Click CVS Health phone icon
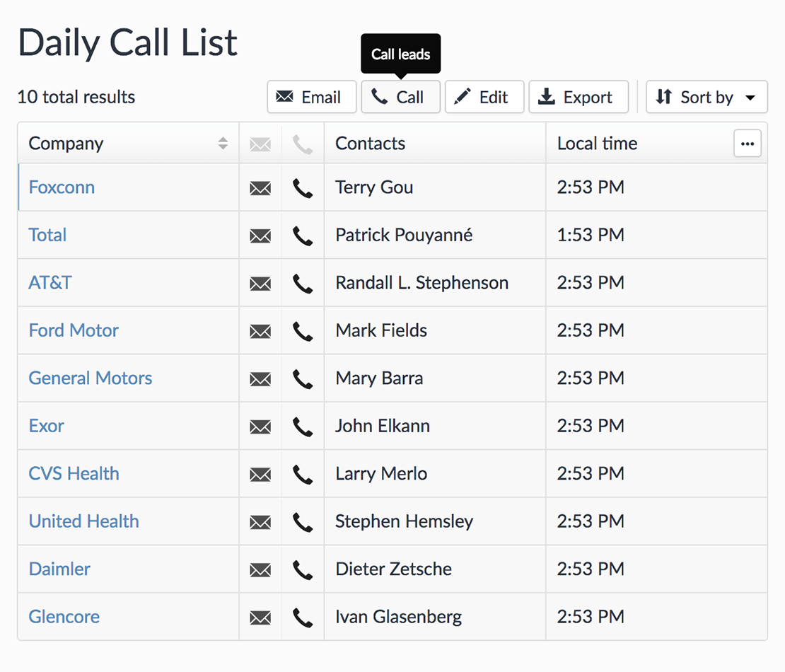Screen dimensions: 785x672 [303, 475]
